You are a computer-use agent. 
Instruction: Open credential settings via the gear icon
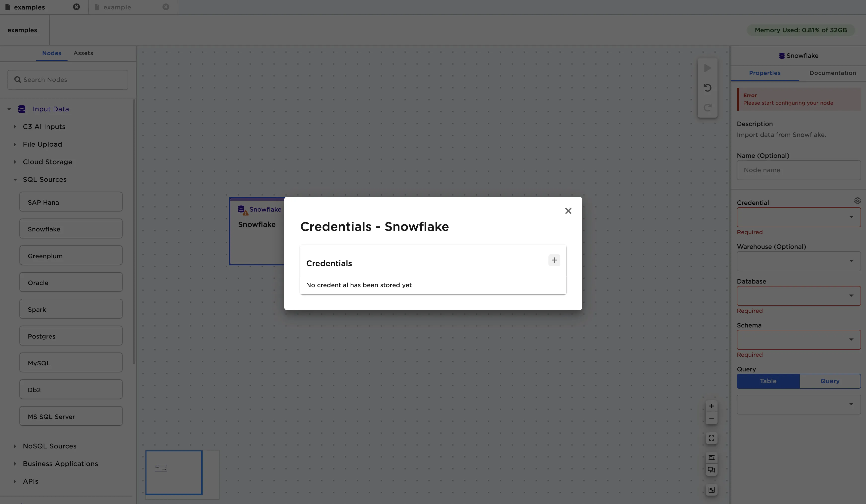coord(857,201)
